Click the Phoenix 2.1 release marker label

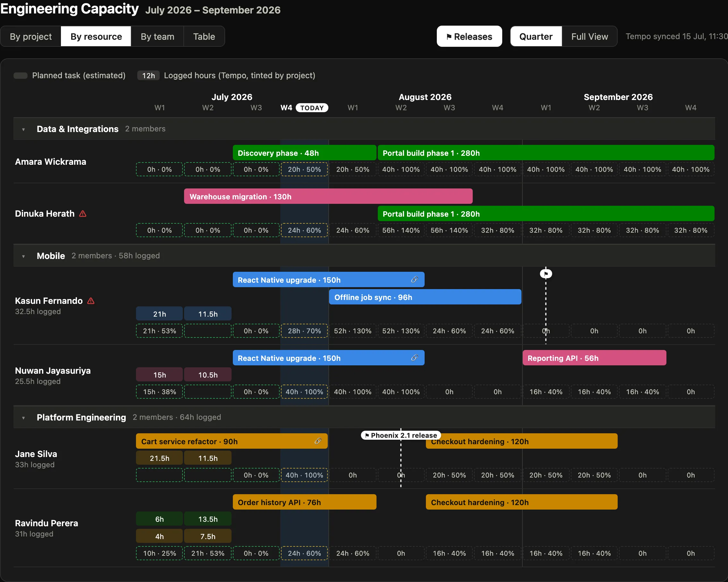click(401, 435)
